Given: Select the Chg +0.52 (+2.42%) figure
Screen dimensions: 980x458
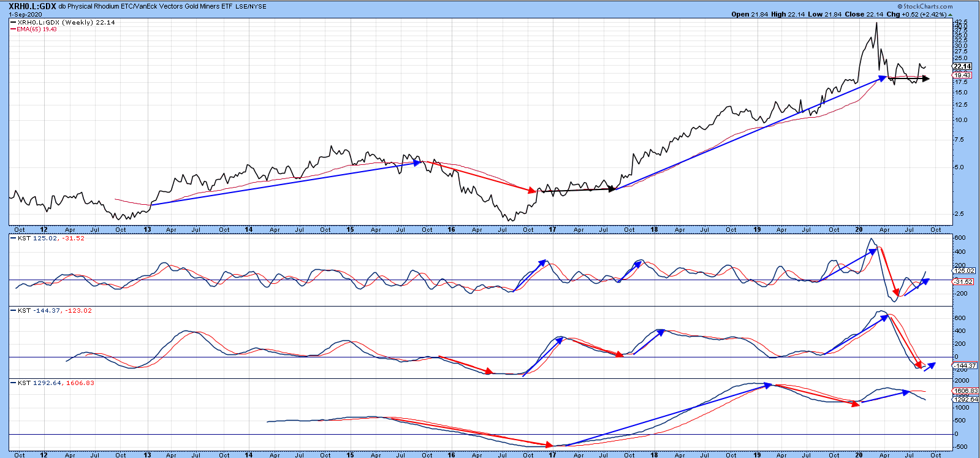Looking at the screenshot, I should pyautogui.click(x=916, y=14).
